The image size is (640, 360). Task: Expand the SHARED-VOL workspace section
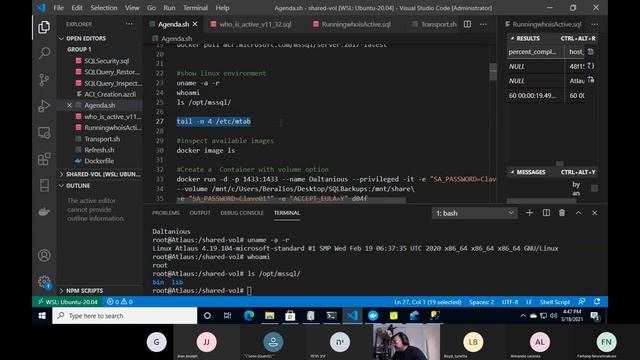coord(100,174)
